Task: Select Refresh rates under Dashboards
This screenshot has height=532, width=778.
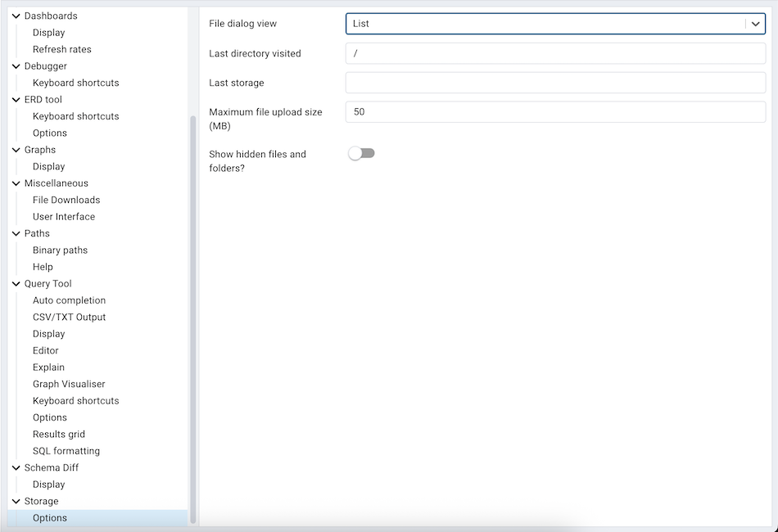Action: coord(61,48)
